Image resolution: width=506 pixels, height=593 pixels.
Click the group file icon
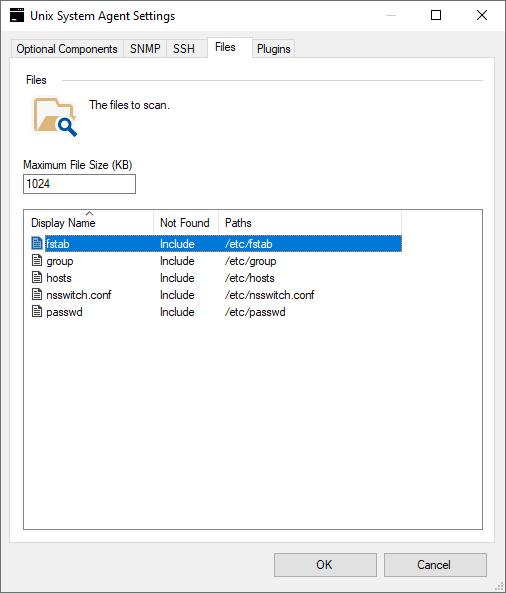click(x=37, y=260)
